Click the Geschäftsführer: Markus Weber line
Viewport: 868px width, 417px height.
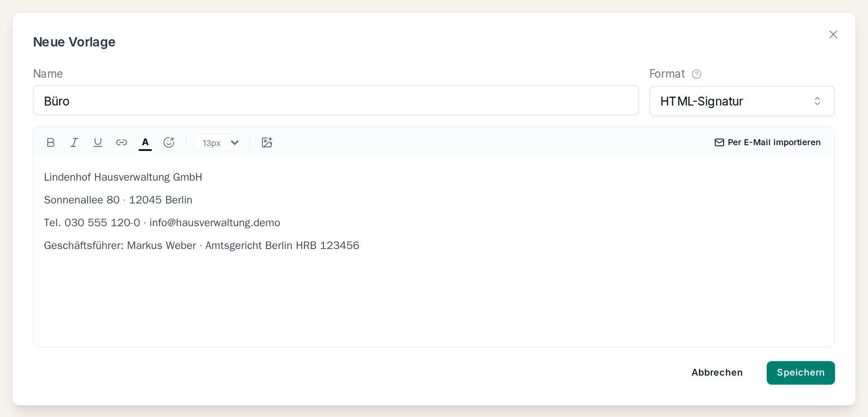[201, 246]
